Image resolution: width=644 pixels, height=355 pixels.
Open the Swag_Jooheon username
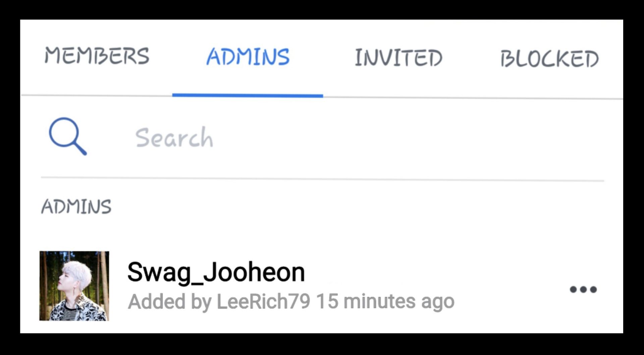tap(216, 272)
